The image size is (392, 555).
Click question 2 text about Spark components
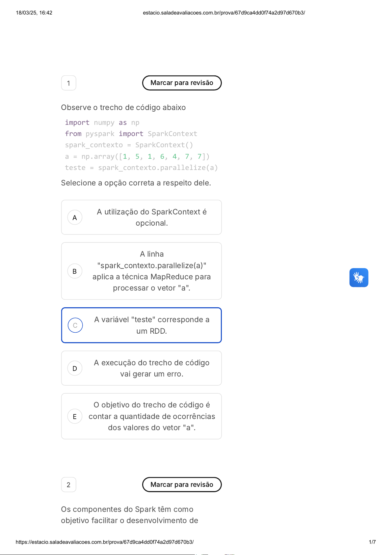tap(129, 515)
